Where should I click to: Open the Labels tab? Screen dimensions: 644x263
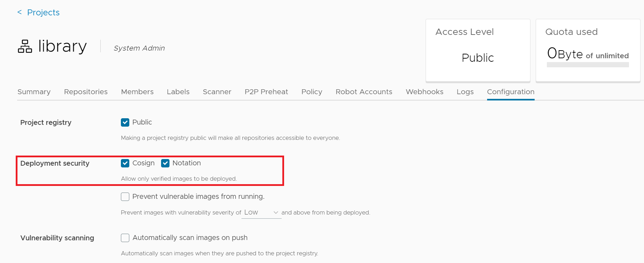[178, 92]
